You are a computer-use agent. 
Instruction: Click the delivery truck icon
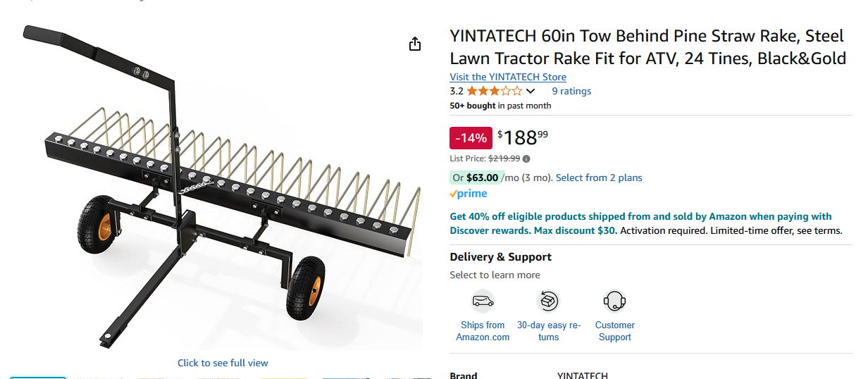tap(483, 302)
